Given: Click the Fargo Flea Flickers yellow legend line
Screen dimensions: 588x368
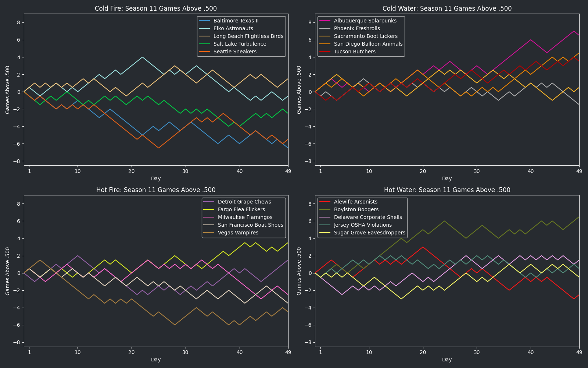Looking at the screenshot, I should tap(209, 209).
